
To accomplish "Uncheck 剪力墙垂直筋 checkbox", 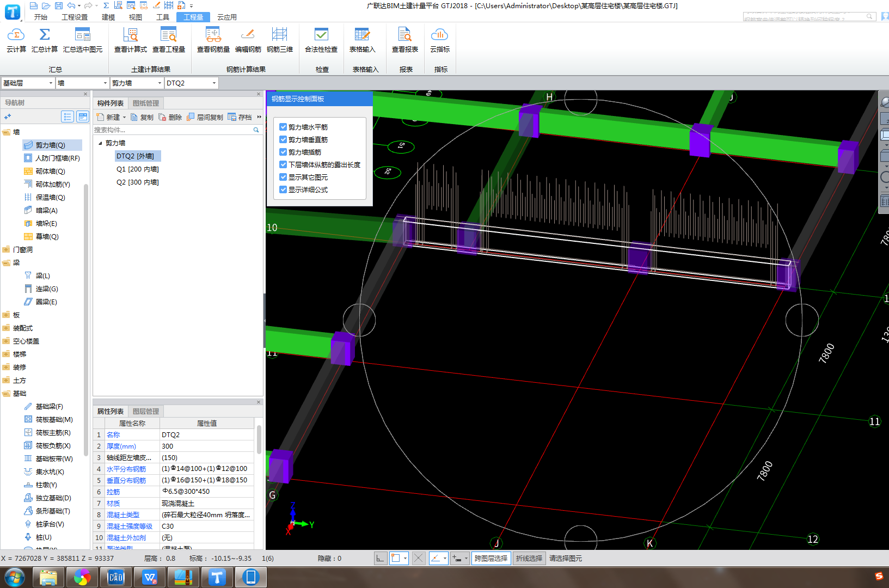I will 283,139.
